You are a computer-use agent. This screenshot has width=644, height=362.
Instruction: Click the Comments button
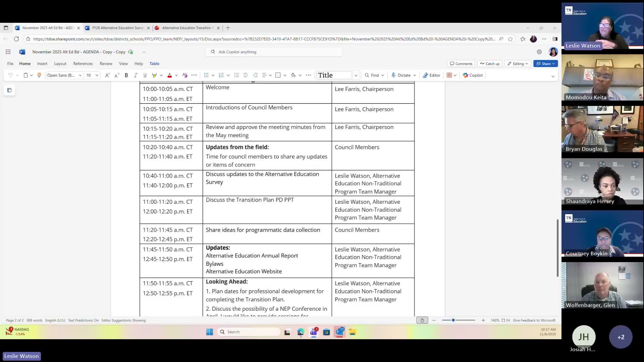tap(461, 64)
